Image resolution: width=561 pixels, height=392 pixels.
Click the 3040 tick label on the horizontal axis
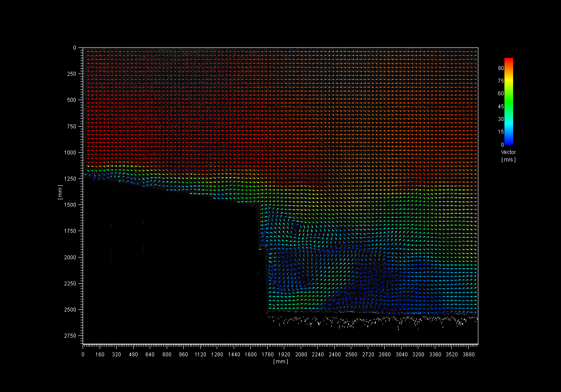point(401,355)
